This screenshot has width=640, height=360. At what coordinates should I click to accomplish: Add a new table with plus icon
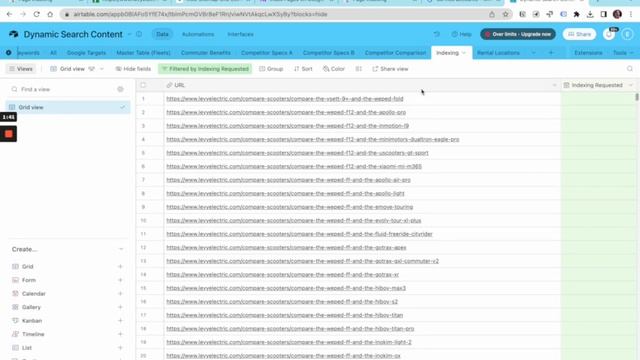pos(551,53)
